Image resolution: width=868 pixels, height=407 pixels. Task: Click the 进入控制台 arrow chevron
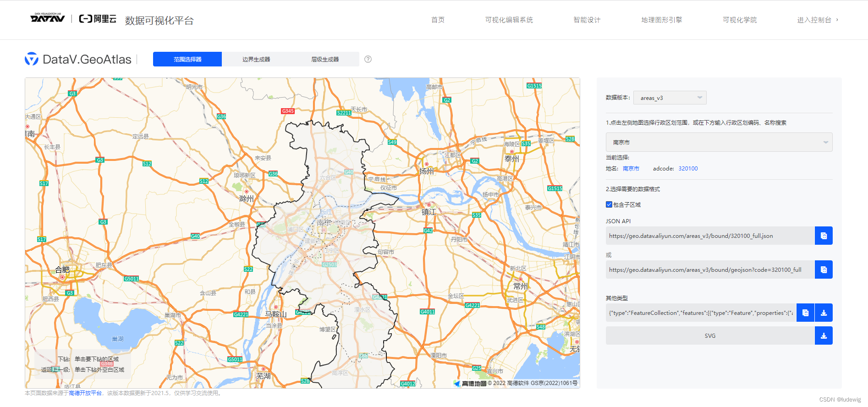coord(837,20)
